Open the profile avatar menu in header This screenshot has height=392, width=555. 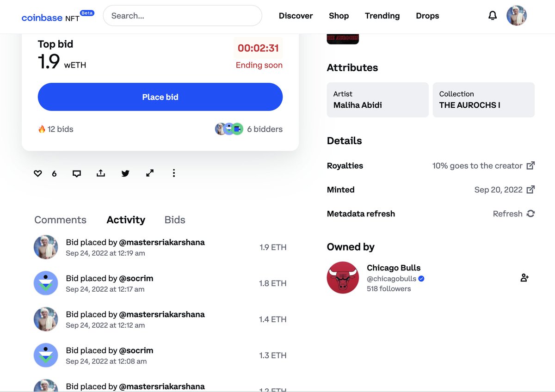517,16
